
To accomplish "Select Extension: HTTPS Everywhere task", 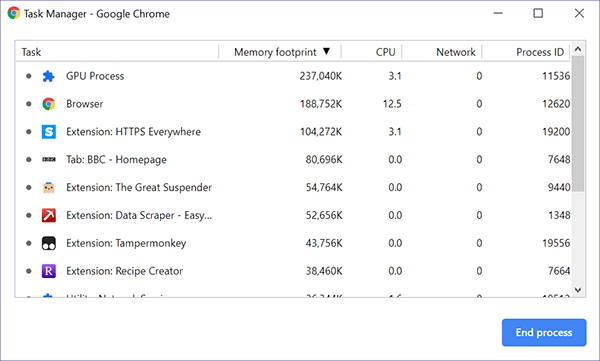I will click(293, 132).
